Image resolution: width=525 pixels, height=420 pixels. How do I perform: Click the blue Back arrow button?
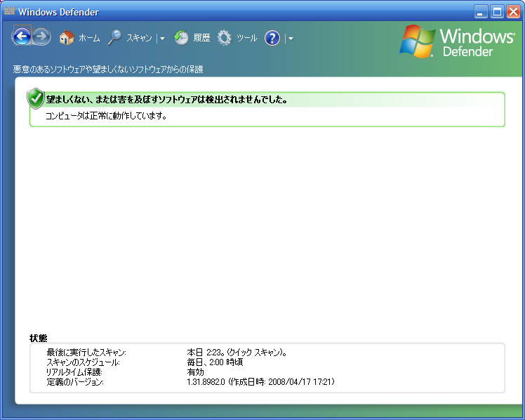(x=22, y=37)
